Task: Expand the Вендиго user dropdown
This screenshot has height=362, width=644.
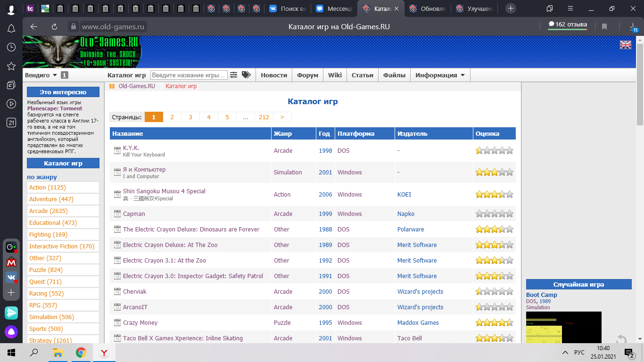Action: pos(41,75)
